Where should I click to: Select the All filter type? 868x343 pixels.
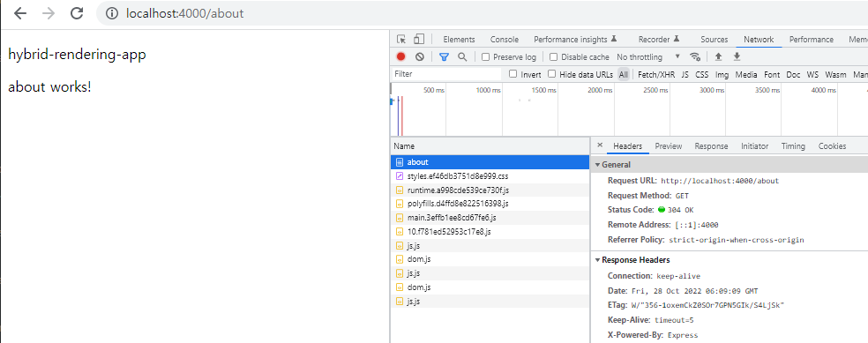pyautogui.click(x=624, y=74)
